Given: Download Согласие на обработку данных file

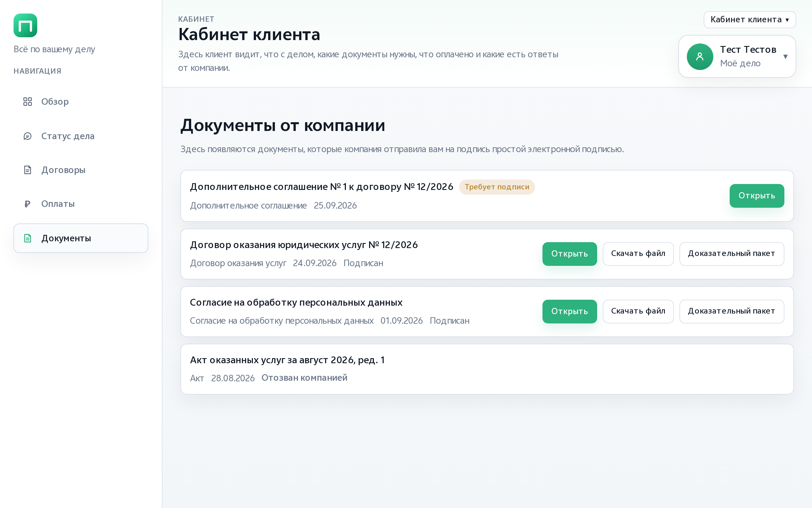Looking at the screenshot, I should pyautogui.click(x=638, y=312).
